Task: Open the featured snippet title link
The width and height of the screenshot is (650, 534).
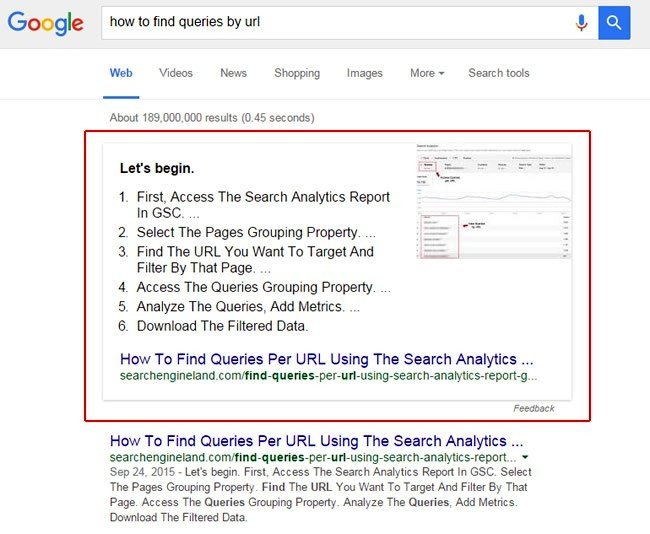Action: [x=326, y=359]
